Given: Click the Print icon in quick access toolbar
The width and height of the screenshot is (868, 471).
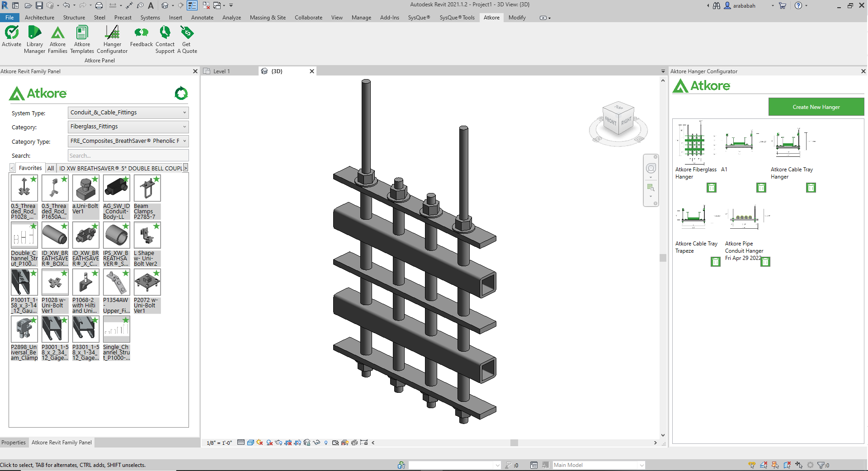Looking at the screenshot, I should tap(99, 5).
